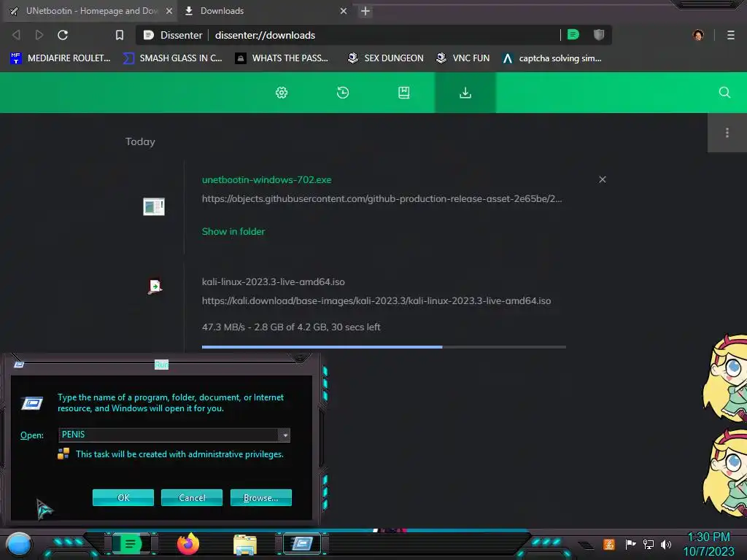Screen dimensions: 747x560
Task: Expand the Open combo box dropdown arrow
Action: pos(285,435)
